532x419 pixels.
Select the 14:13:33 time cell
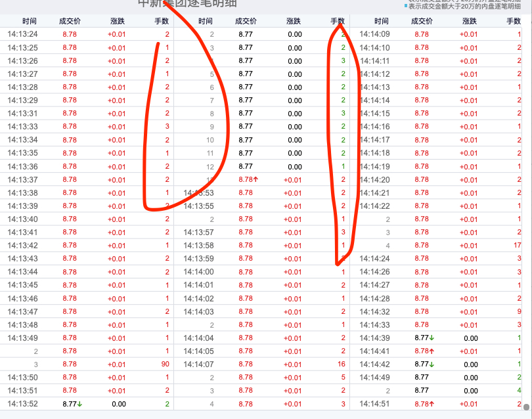[x=22, y=127]
